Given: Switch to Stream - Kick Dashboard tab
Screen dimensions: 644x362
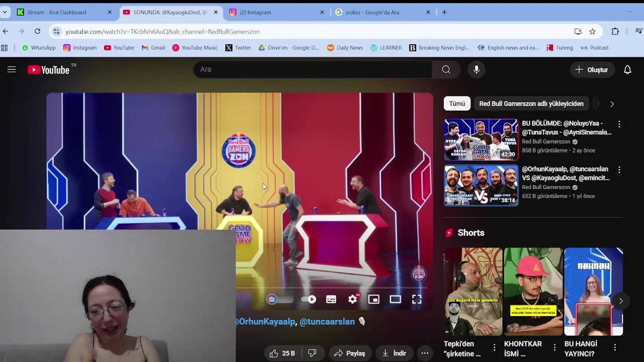Looking at the screenshot, I should pyautogui.click(x=64, y=12).
